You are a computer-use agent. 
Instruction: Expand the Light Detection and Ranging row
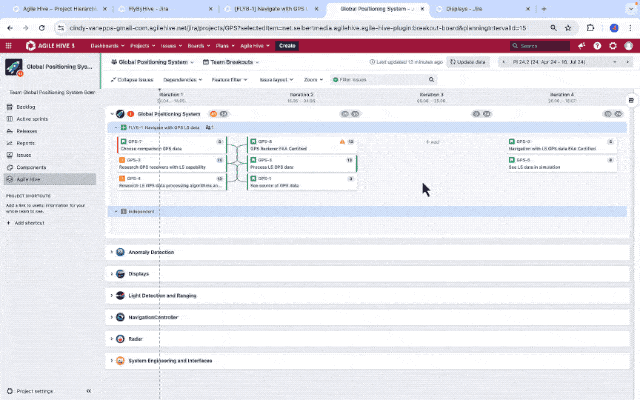(x=111, y=295)
